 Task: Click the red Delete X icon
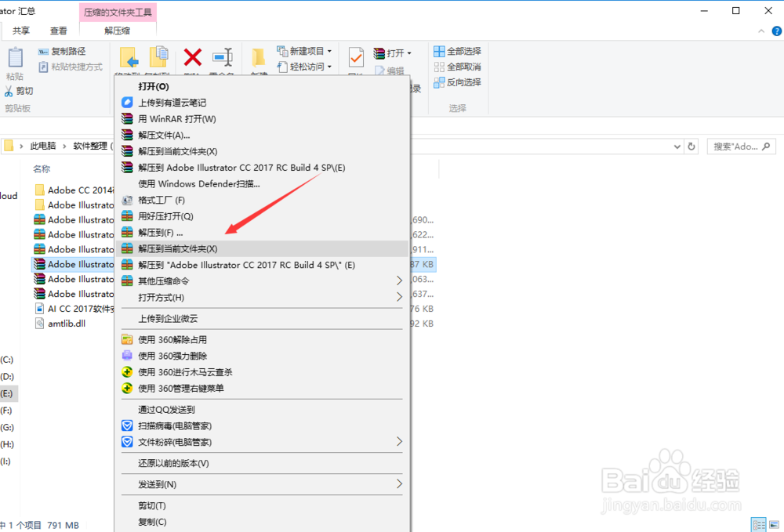click(193, 57)
